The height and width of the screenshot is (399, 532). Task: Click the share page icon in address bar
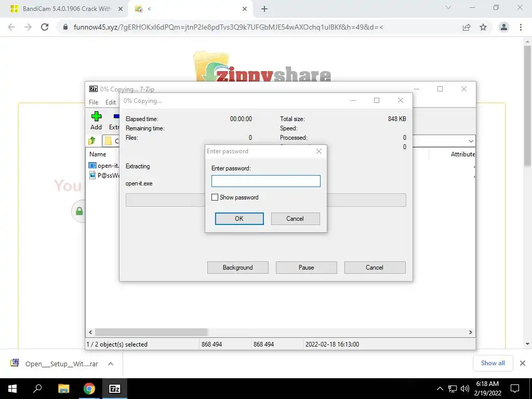pos(467,27)
